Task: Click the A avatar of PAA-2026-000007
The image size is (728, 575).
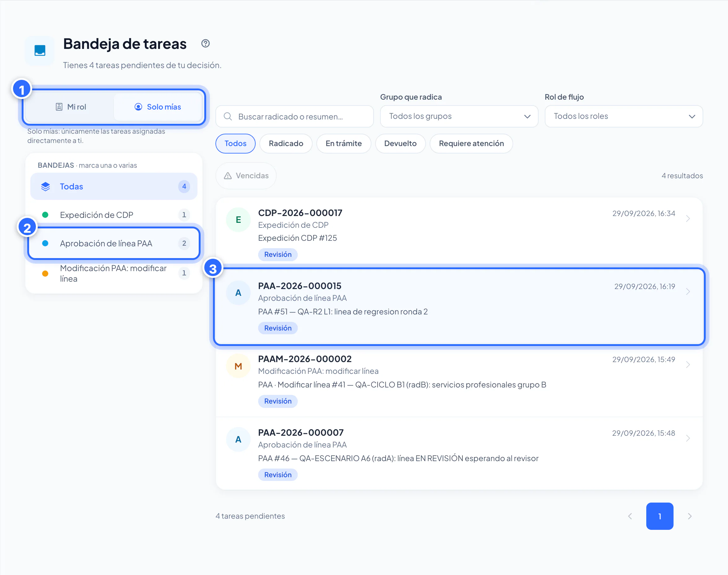Action: 238,439
